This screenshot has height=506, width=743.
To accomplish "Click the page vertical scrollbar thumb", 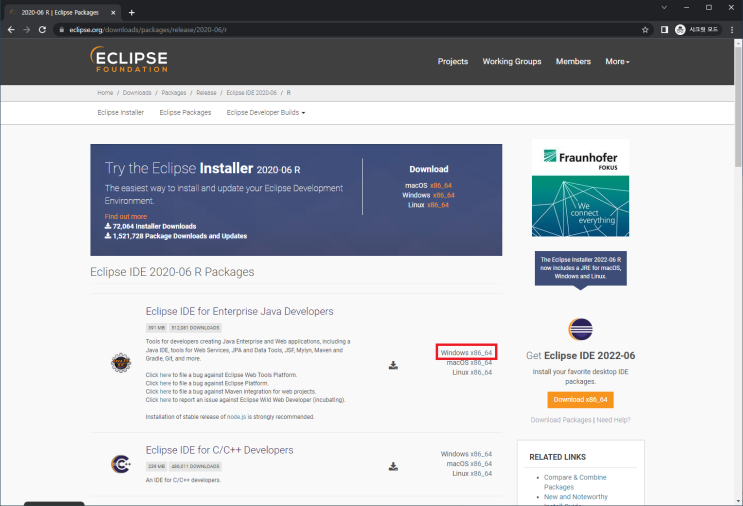I will (x=738, y=107).
